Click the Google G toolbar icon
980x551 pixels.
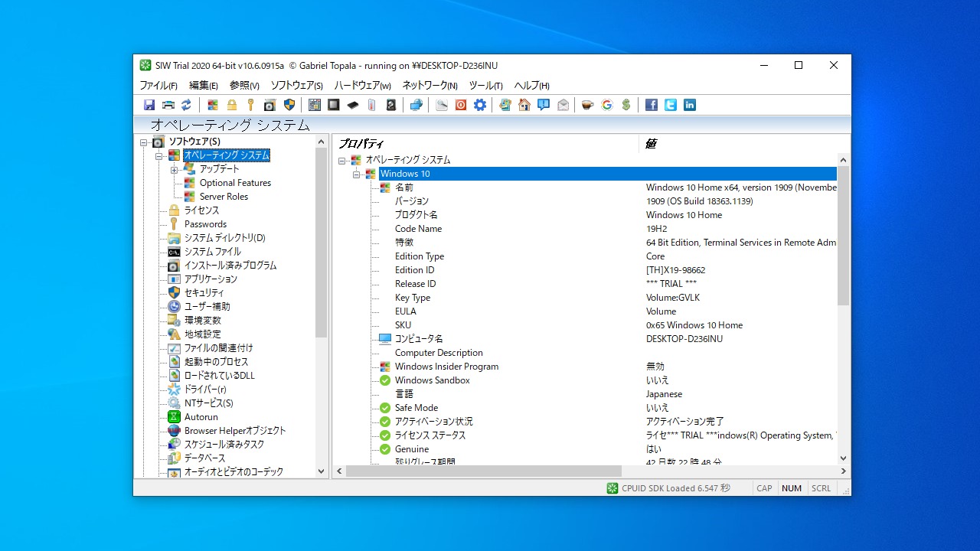click(x=607, y=105)
